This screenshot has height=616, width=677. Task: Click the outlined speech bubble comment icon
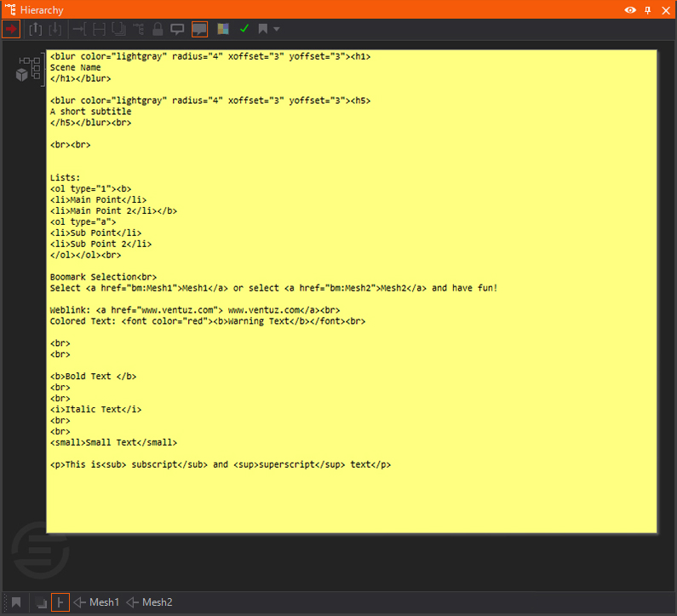point(178,29)
